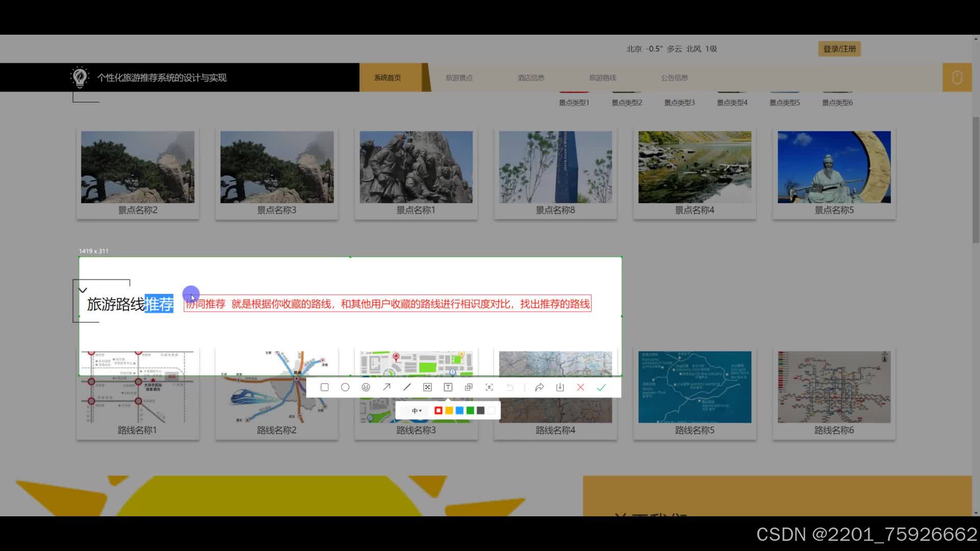The width and height of the screenshot is (980, 551).
Task: Pick the green annotation color
Action: pos(470,411)
